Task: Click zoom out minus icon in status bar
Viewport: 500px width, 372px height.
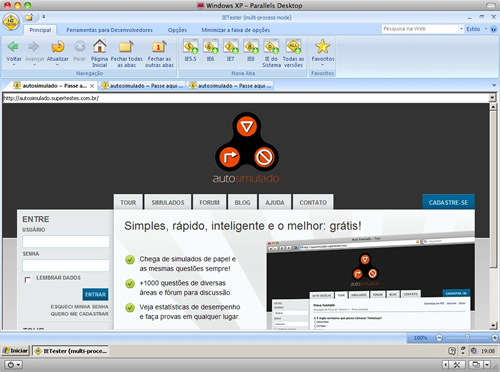Action: (439, 338)
